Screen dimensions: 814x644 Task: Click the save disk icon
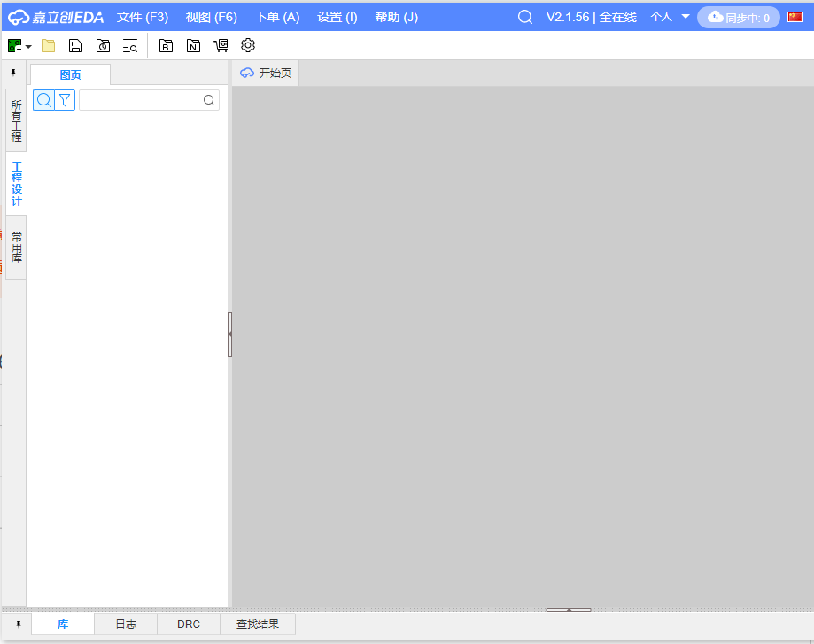76,46
